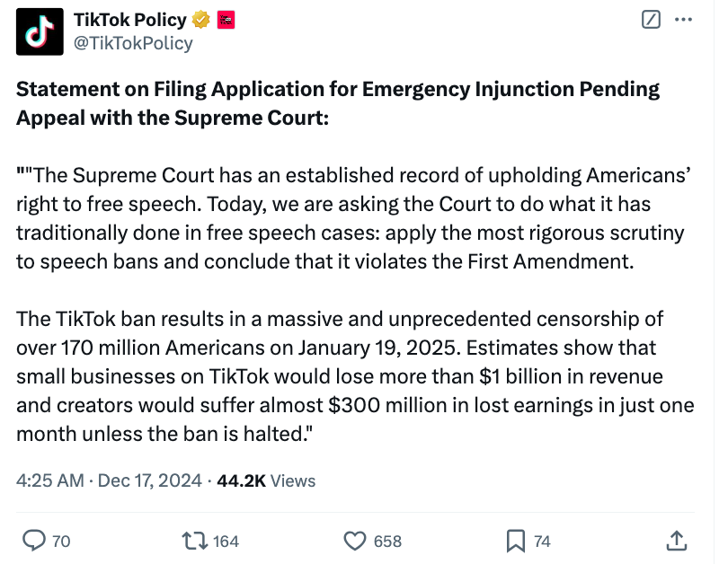
Task: Bookmark this post with the ribbon icon
Action: pyautogui.click(x=516, y=540)
